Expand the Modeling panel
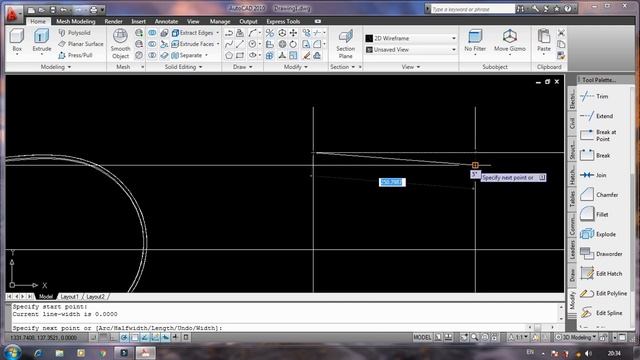 pos(56,67)
